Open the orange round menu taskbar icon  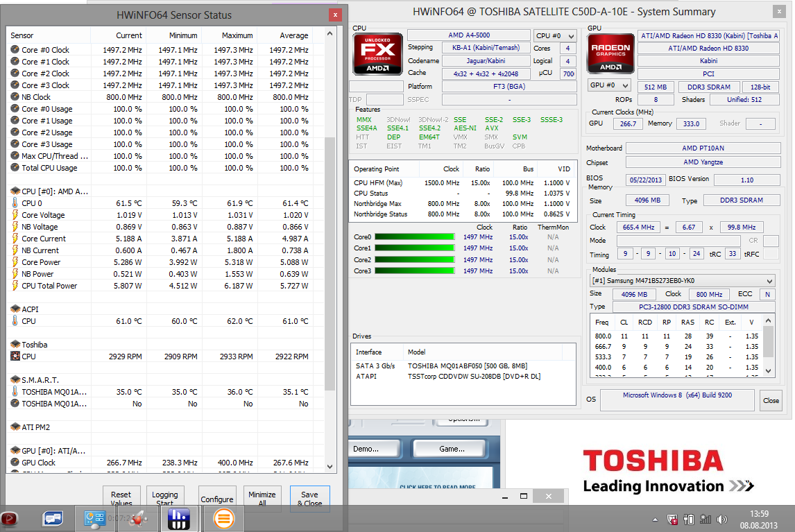coord(223,520)
